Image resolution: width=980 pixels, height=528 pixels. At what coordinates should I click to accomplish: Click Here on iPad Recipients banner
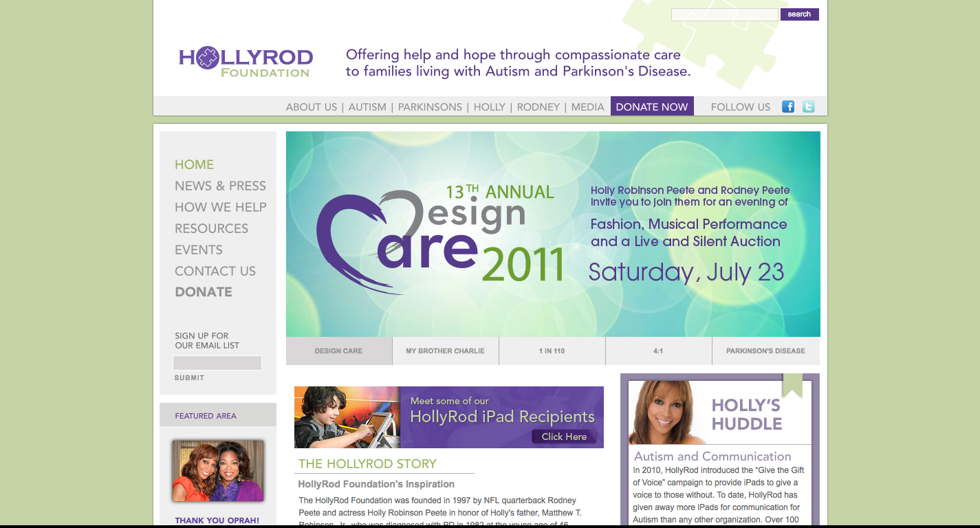(x=564, y=437)
